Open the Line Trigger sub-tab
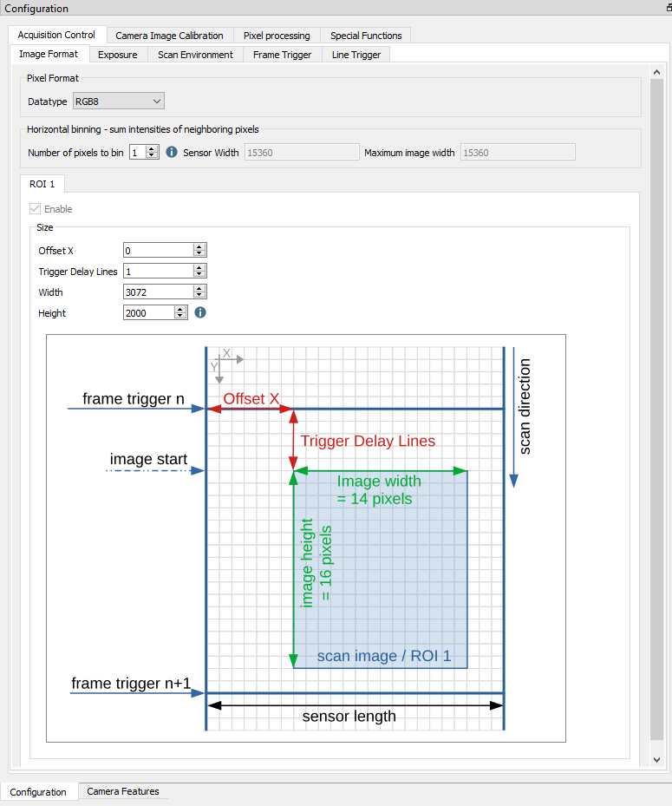 (356, 55)
